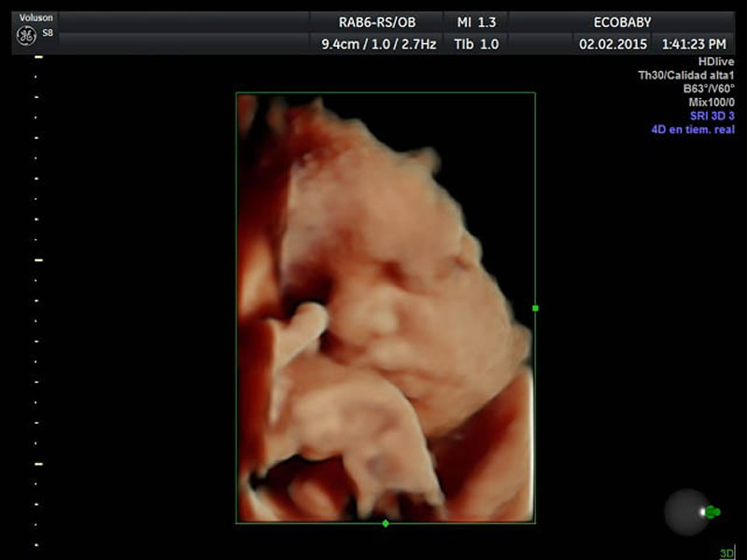
Task: Click the MI 1.3 mechanical index readout
Action: click(x=476, y=22)
